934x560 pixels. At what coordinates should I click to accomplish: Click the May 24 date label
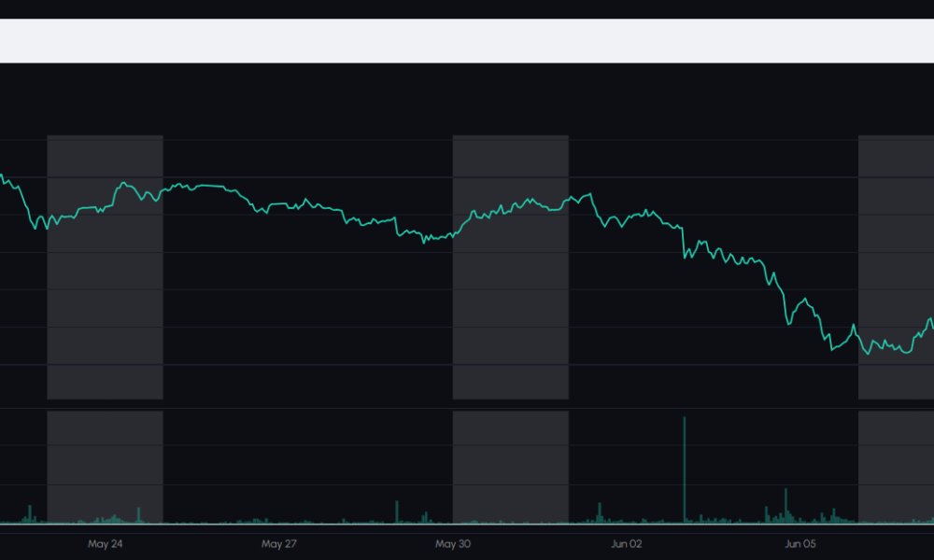pos(105,543)
